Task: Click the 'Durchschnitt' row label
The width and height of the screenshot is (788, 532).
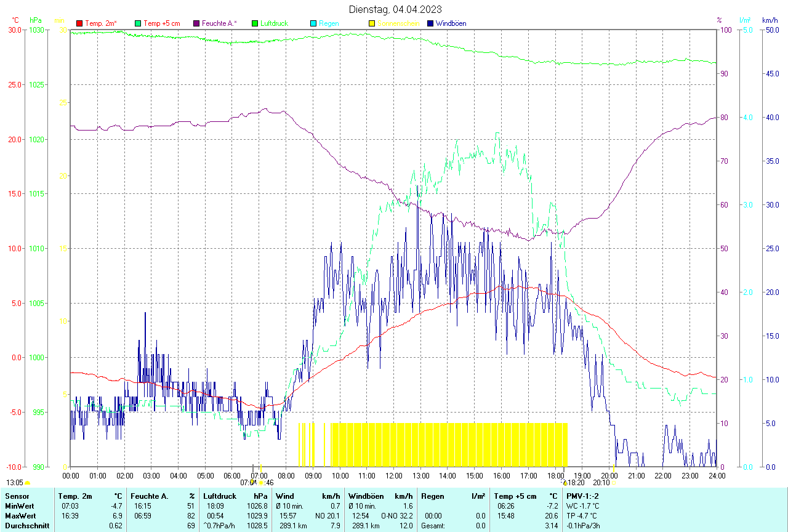Action: 27,526
